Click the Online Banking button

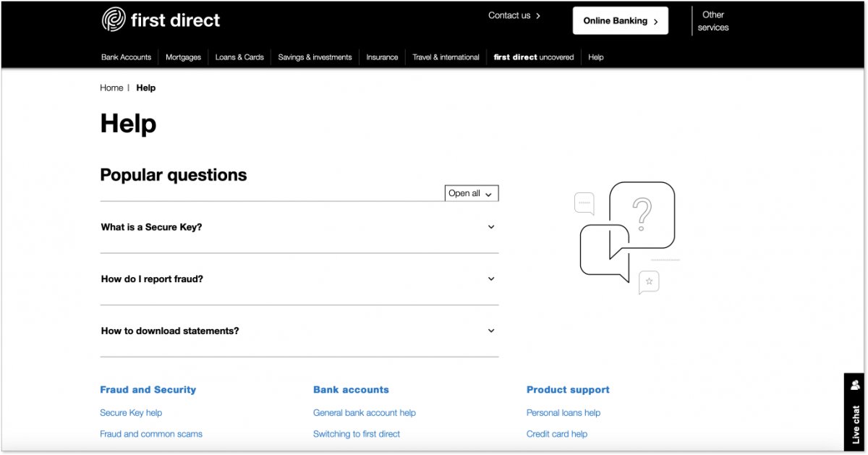pyautogui.click(x=620, y=21)
